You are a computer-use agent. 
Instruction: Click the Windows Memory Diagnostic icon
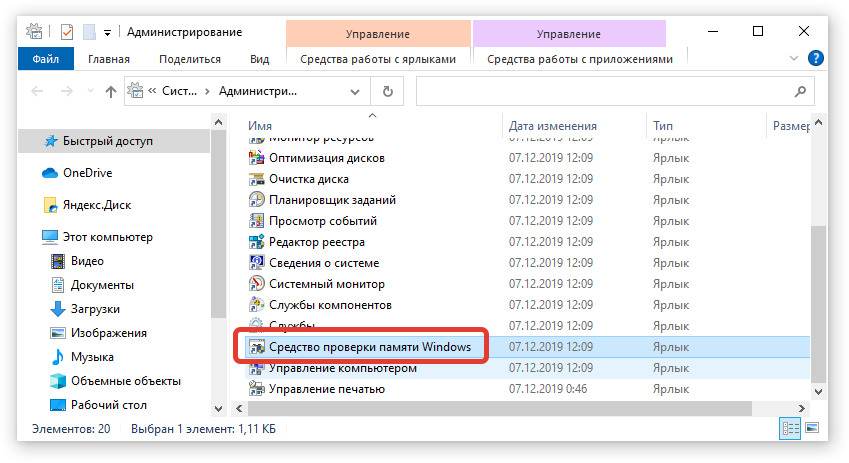(256, 347)
